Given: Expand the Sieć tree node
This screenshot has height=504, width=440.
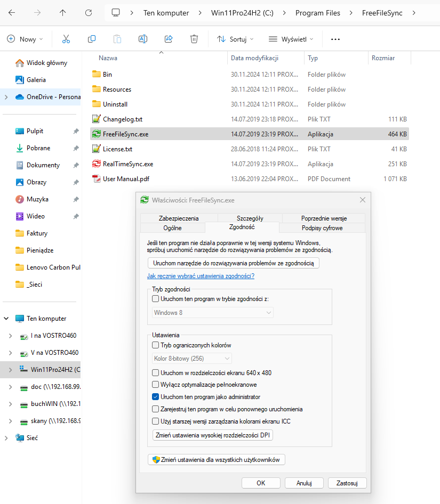Looking at the screenshot, I should tap(6, 438).
